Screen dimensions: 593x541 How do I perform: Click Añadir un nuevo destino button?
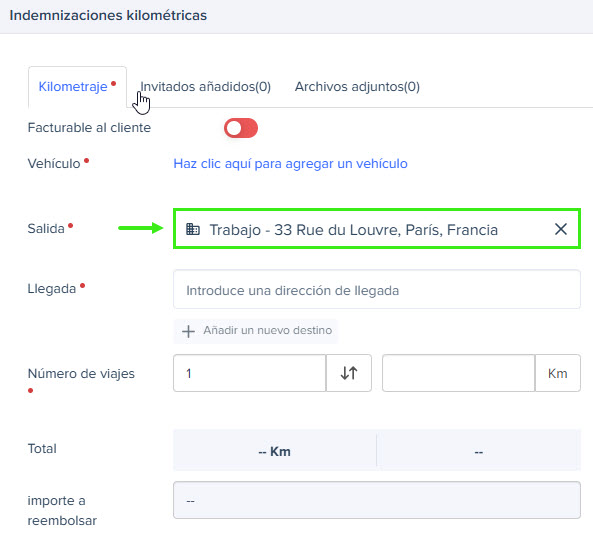[x=256, y=331]
